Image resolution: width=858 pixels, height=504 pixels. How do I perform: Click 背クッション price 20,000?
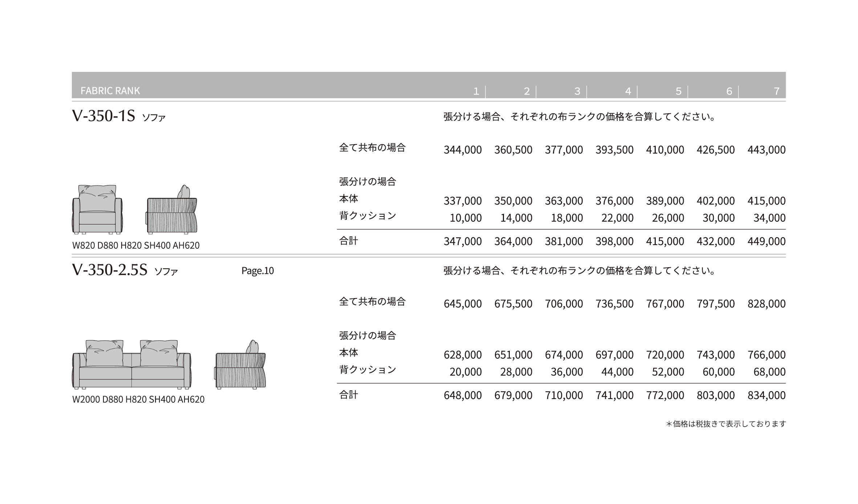click(x=466, y=372)
